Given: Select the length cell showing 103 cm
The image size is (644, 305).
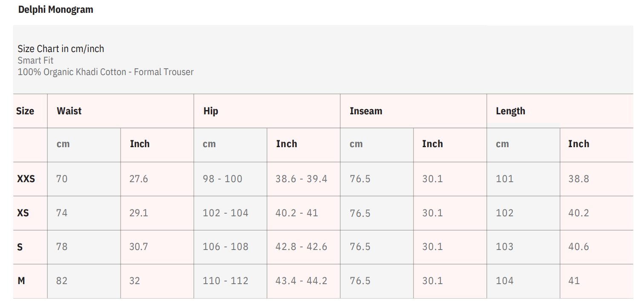Looking at the screenshot, I should [x=505, y=247].
